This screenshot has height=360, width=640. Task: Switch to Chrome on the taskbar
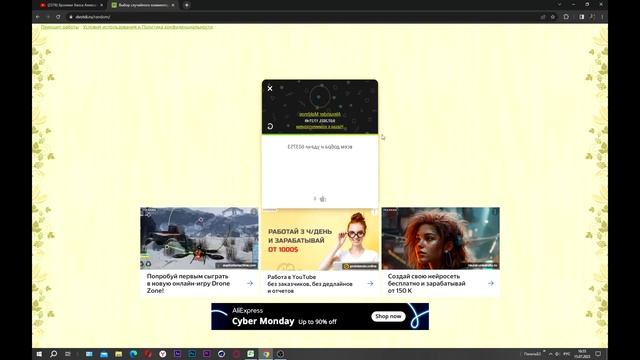click(x=266, y=354)
